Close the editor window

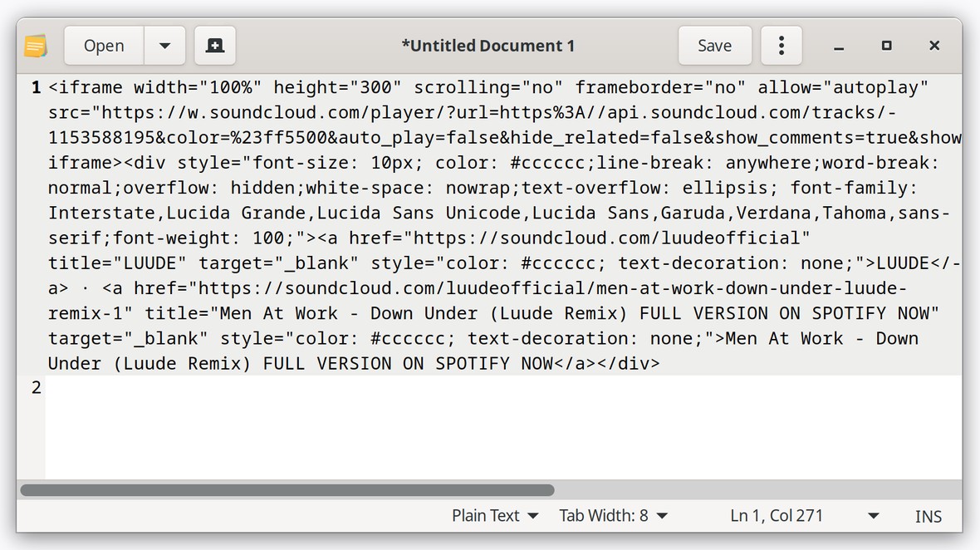coord(934,46)
